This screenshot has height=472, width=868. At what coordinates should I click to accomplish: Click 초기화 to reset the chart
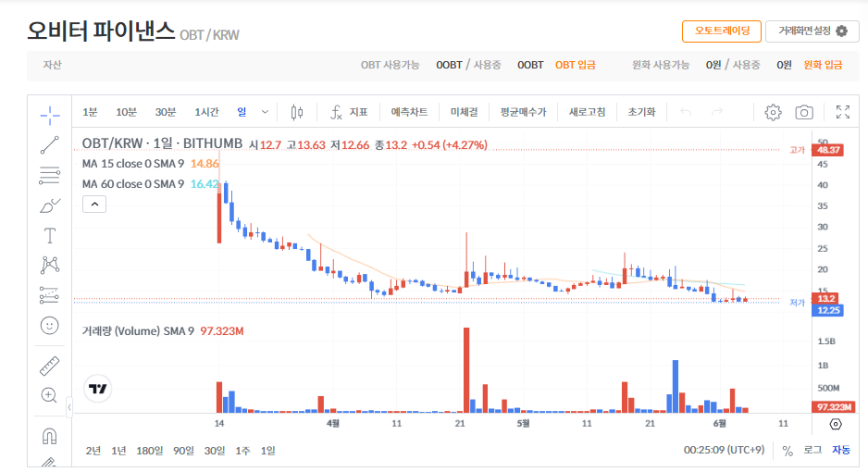pos(641,112)
